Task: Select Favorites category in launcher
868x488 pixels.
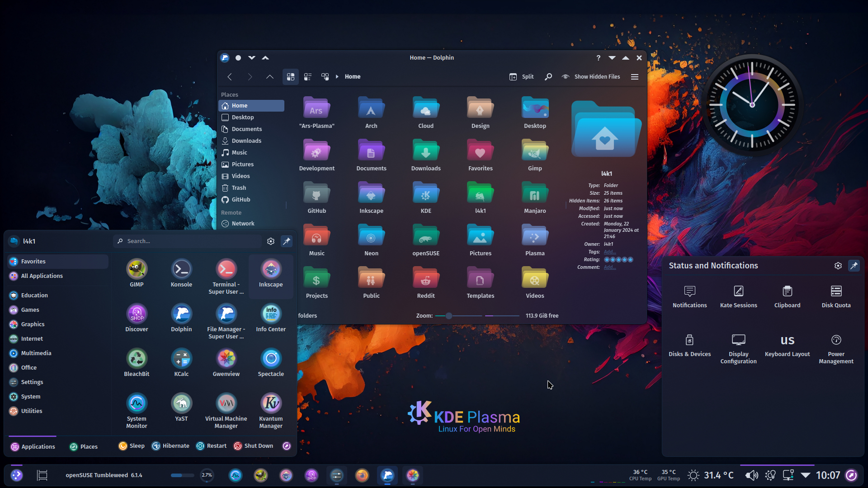Action: tap(58, 262)
